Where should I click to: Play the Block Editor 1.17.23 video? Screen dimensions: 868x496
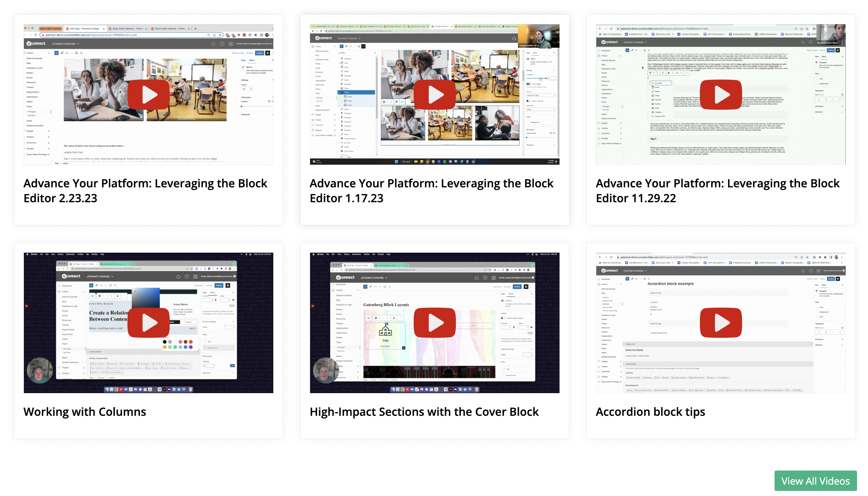[x=434, y=95]
